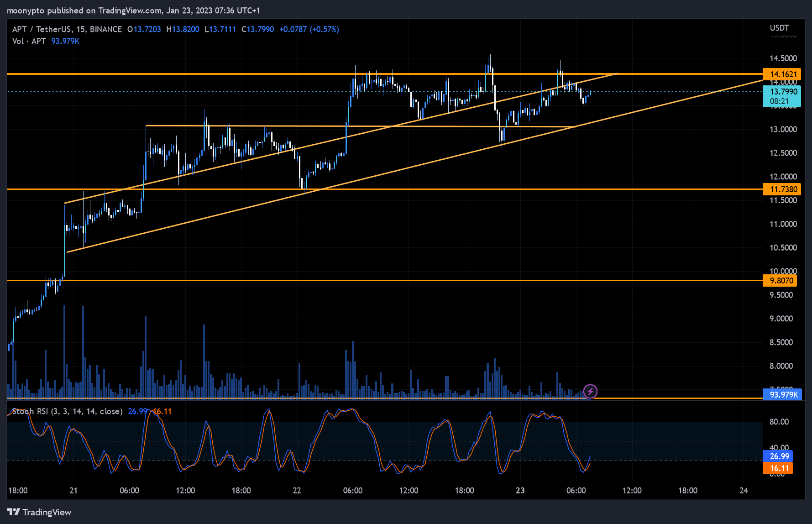The width and height of the screenshot is (812, 524).
Task: Click the volume label 93.979K on axis
Action: pos(781,394)
